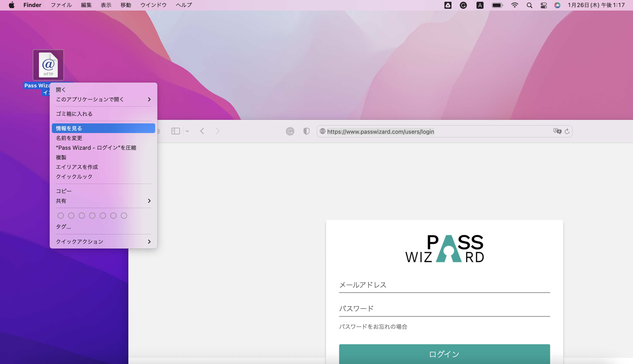Expand the 共有 submenu

[x=103, y=201]
